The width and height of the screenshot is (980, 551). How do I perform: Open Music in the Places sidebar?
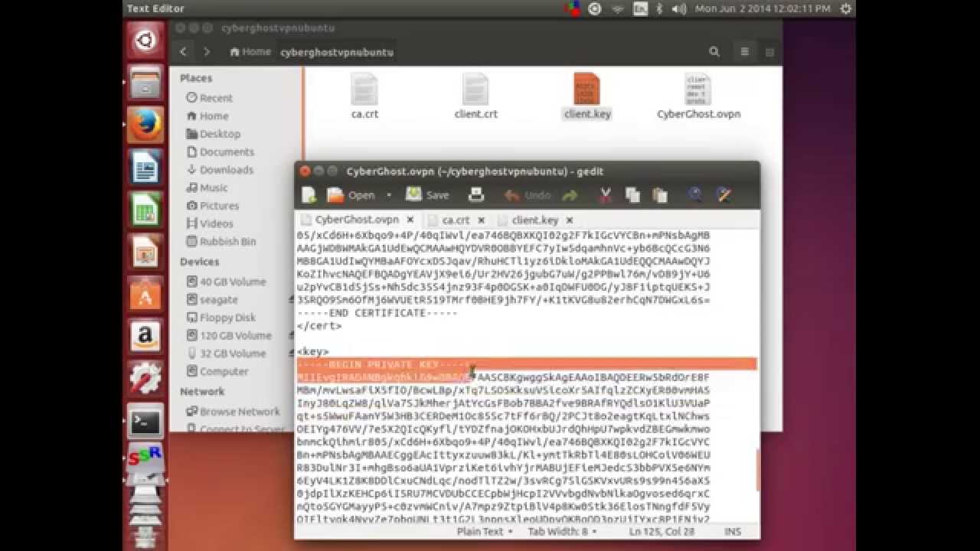207,187
